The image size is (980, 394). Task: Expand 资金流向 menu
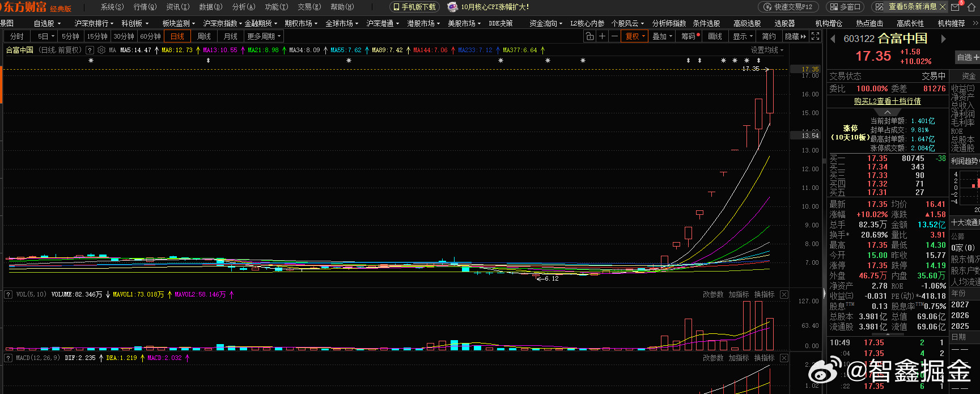(546, 23)
